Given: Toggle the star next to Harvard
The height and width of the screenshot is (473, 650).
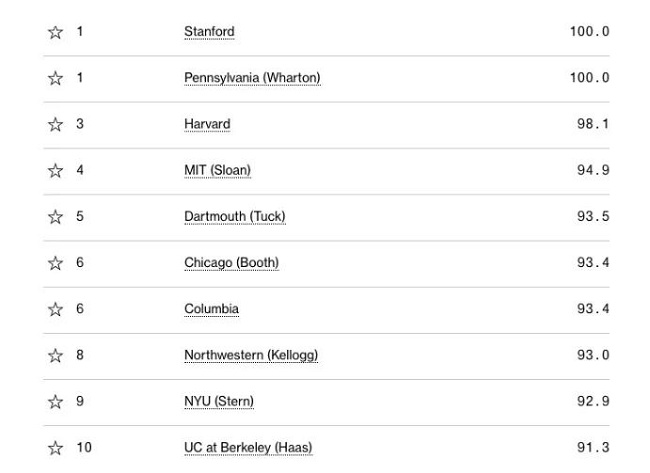Looking at the screenshot, I should (56, 124).
